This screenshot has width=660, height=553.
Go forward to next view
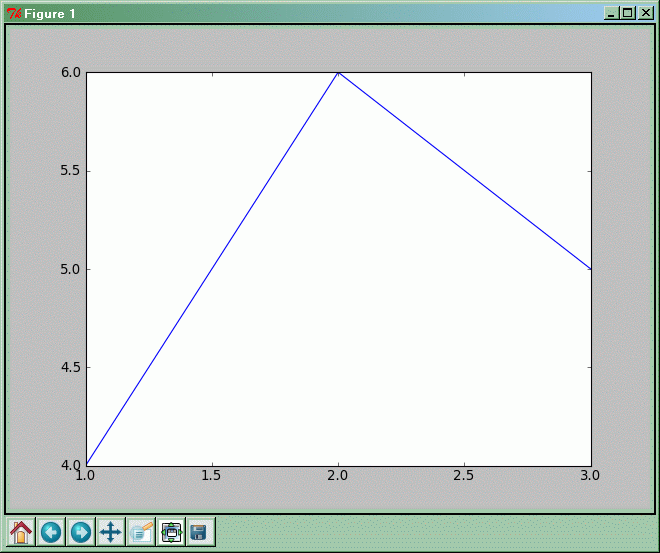[81, 532]
